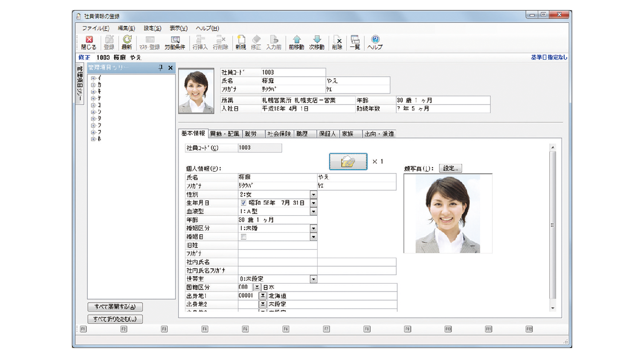Expand the イ node in tree
This screenshot has height=358, width=644.
tap(93, 78)
